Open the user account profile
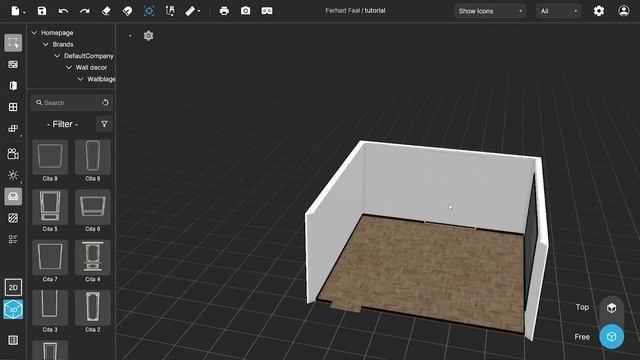640x360 pixels. pos(624,11)
